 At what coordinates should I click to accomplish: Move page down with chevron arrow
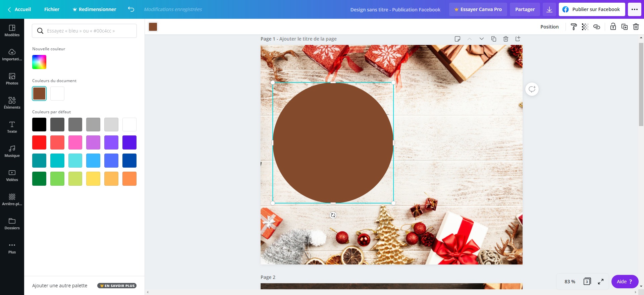481,39
